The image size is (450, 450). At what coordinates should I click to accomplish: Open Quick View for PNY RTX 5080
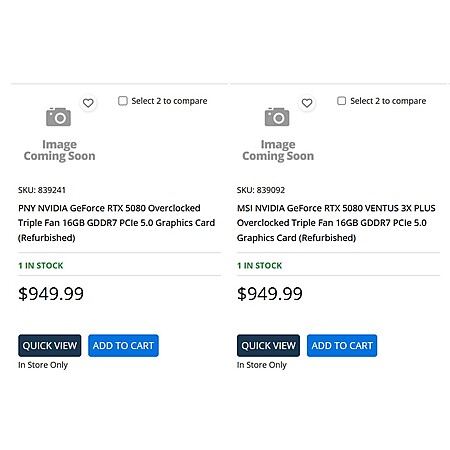[x=50, y=345]
